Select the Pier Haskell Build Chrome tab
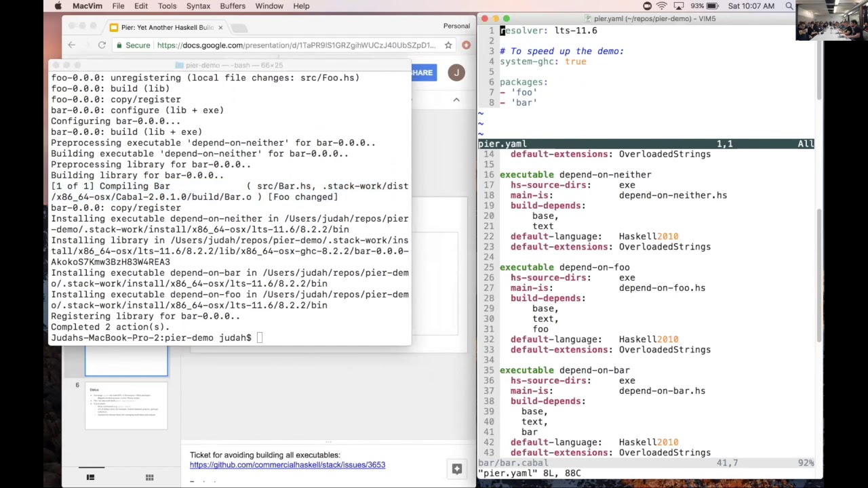 167,27
